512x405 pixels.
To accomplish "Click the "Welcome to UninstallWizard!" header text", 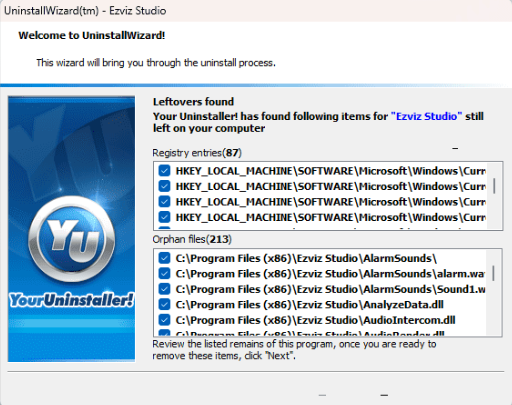I will point(92,35).
